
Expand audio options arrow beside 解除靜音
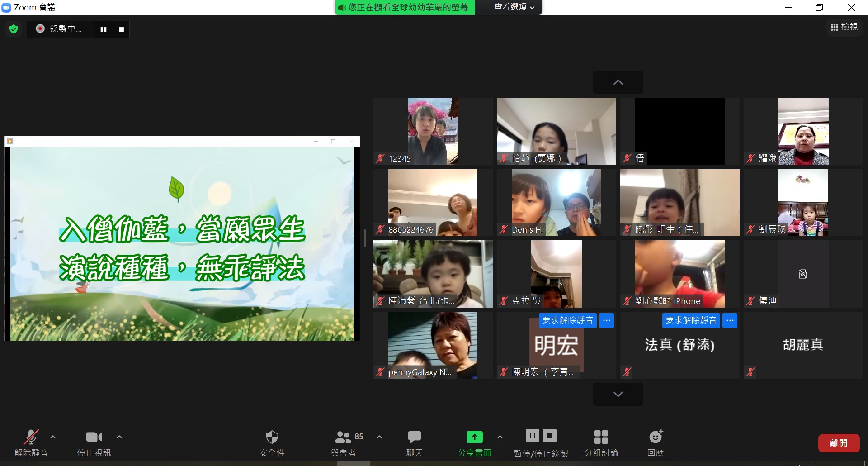pyautogui.click(x=53, y=437)
